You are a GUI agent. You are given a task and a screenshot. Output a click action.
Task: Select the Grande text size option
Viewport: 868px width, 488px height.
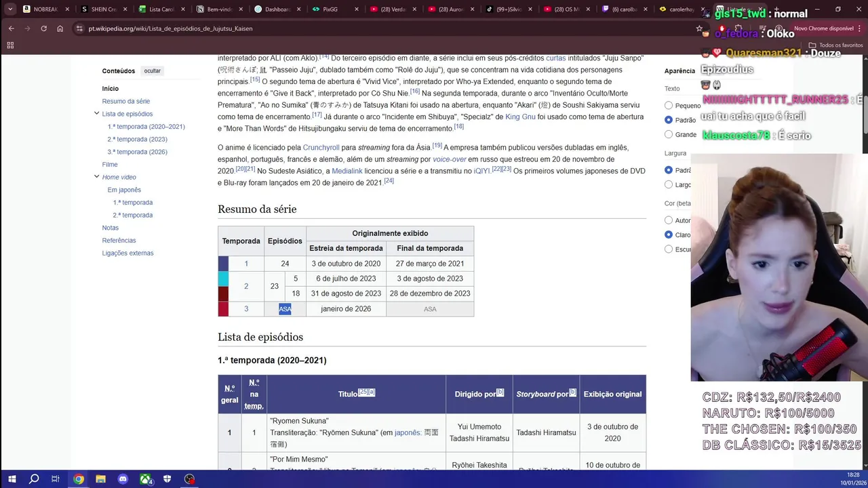tap(669, 134)
